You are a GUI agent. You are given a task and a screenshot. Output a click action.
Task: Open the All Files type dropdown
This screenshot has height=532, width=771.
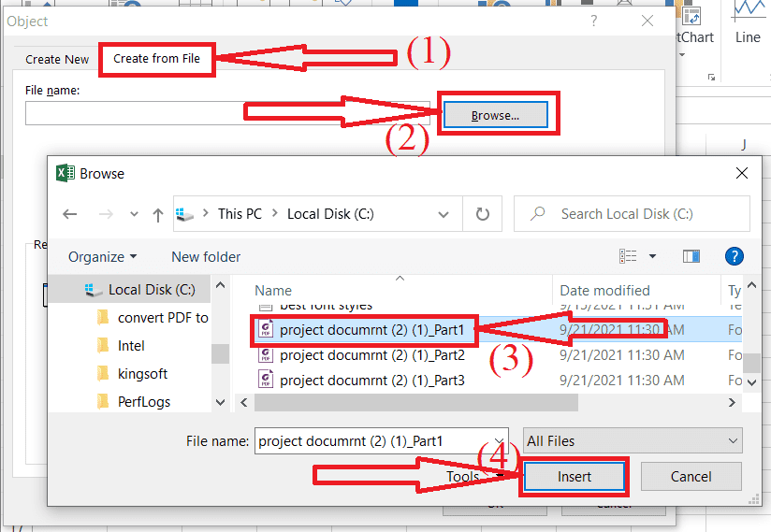[633, 440]
